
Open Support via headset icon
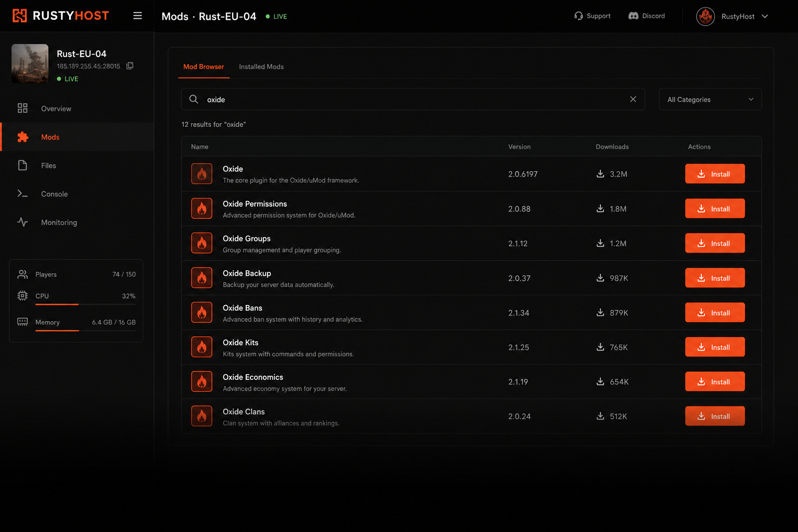click(x=578, y=16)
